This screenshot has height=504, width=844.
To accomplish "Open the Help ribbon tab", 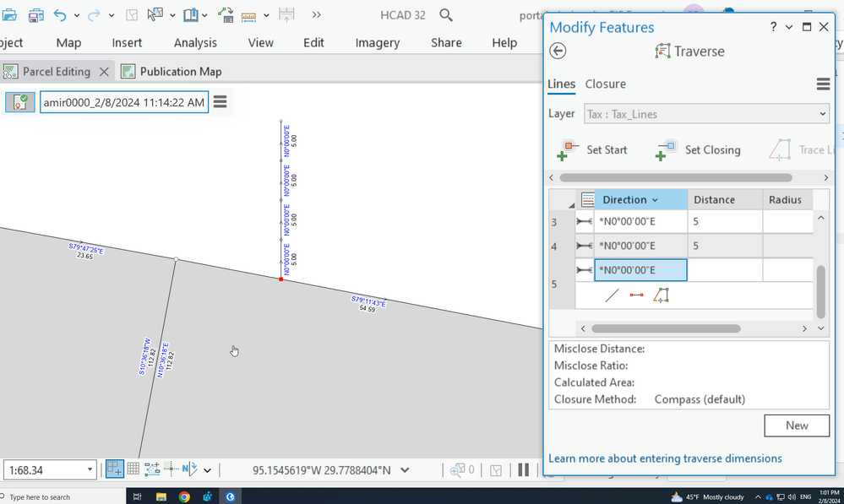I will coord(504,43).
